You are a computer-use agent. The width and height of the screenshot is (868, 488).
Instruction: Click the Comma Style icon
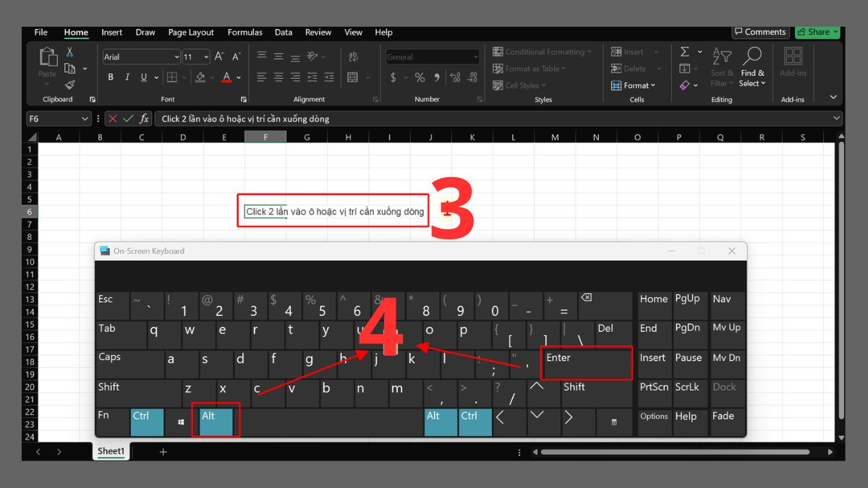437,77
